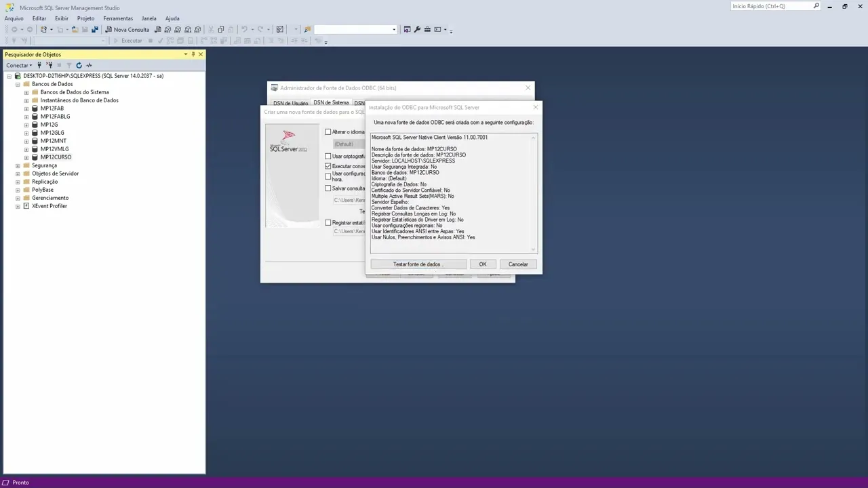Close the Pesquisador de Objetos panel

200,54
